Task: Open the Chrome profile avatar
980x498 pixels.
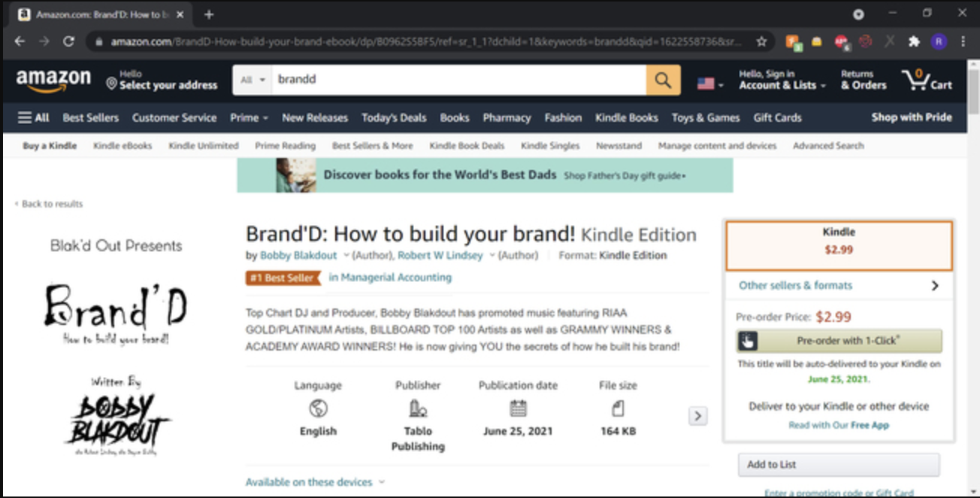Action: click(939, 41)
